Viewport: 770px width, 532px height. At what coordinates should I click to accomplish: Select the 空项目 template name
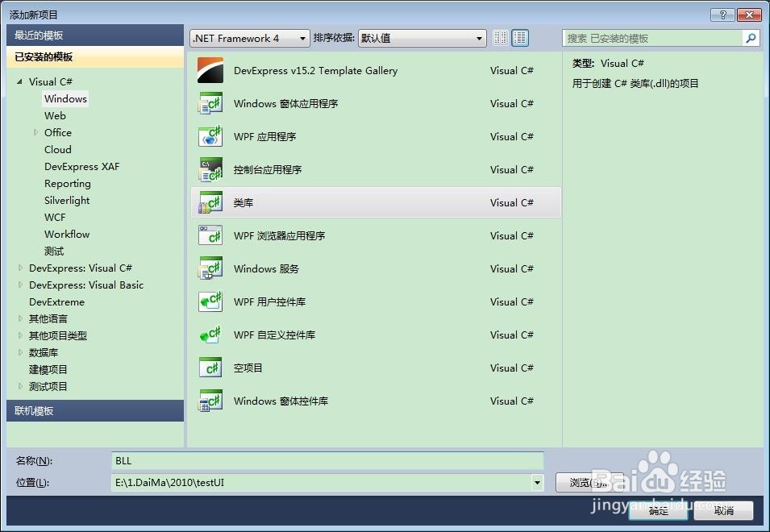[248, 368]
